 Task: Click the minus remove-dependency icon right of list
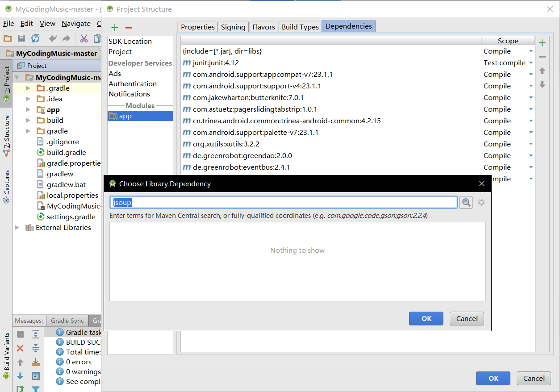[542, 57]
